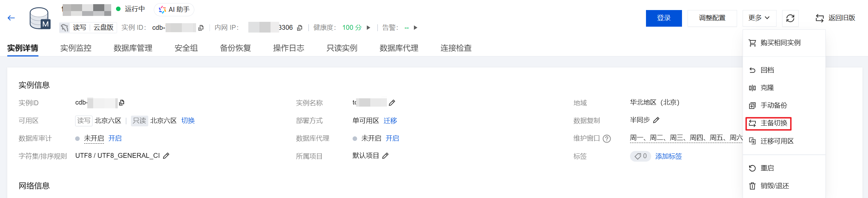Expand the health score details arrow
Screen dimensions: 868x198
coord(369,28)
